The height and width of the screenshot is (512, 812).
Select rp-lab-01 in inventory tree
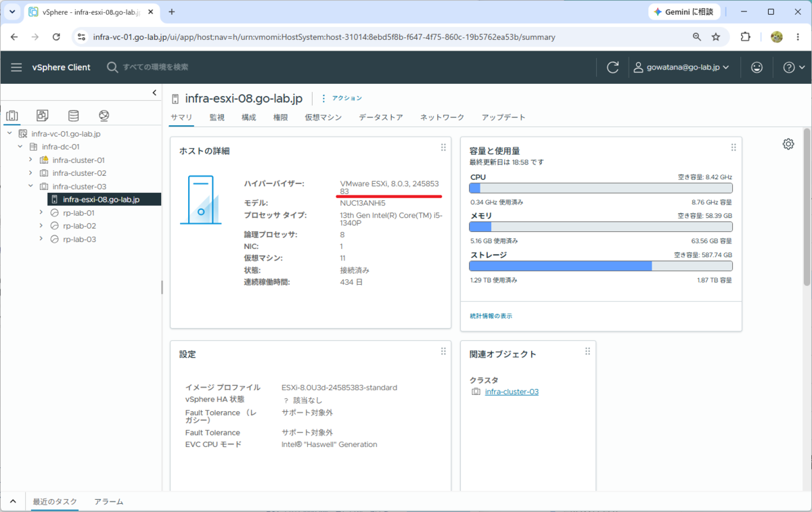(79, 213)
